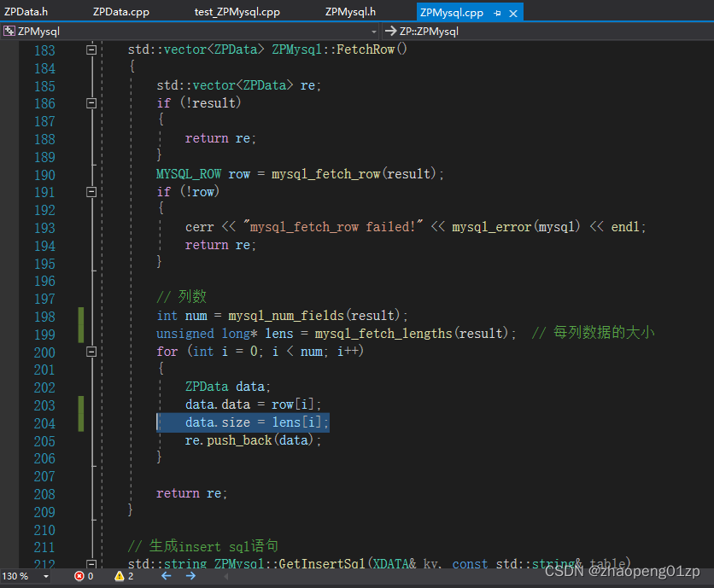The height and width of the screenshot is (588, 714).
Task: Click the "mysql_fetch_row failed!" string literal
Action: coord(333,227)
